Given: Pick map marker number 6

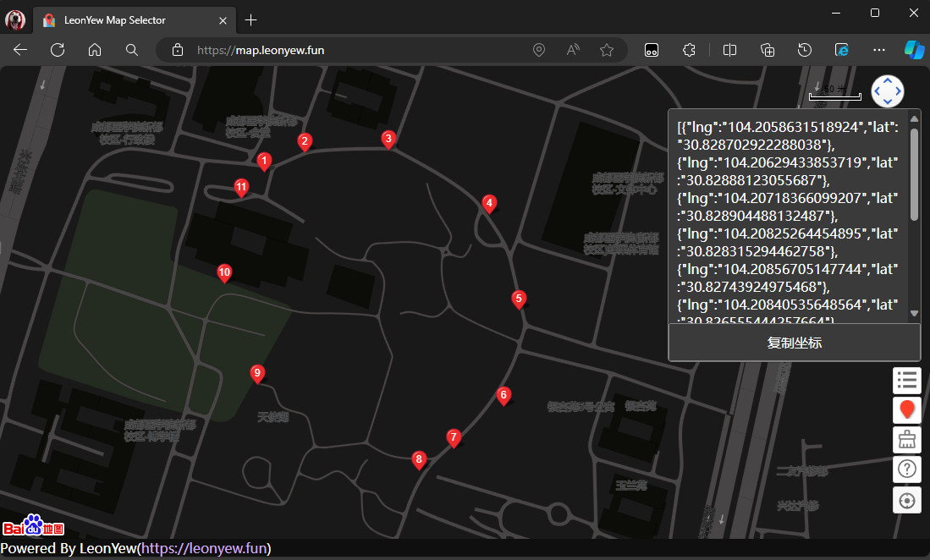Looking at the screenshot, I should (x=504, y=395).
